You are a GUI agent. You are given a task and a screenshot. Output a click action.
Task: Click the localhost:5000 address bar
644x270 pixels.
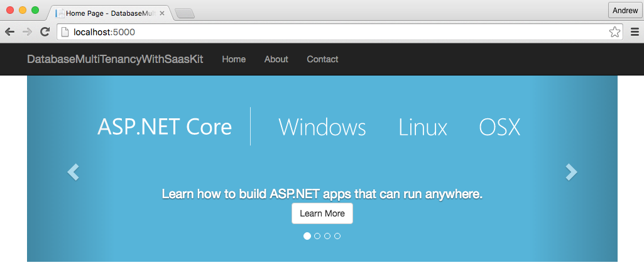click(340, 31)
